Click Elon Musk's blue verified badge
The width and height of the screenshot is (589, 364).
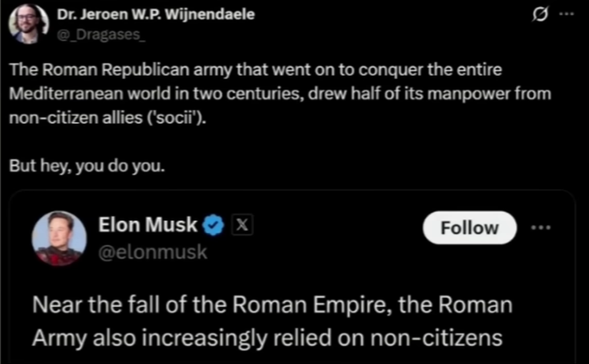point(214,225)
